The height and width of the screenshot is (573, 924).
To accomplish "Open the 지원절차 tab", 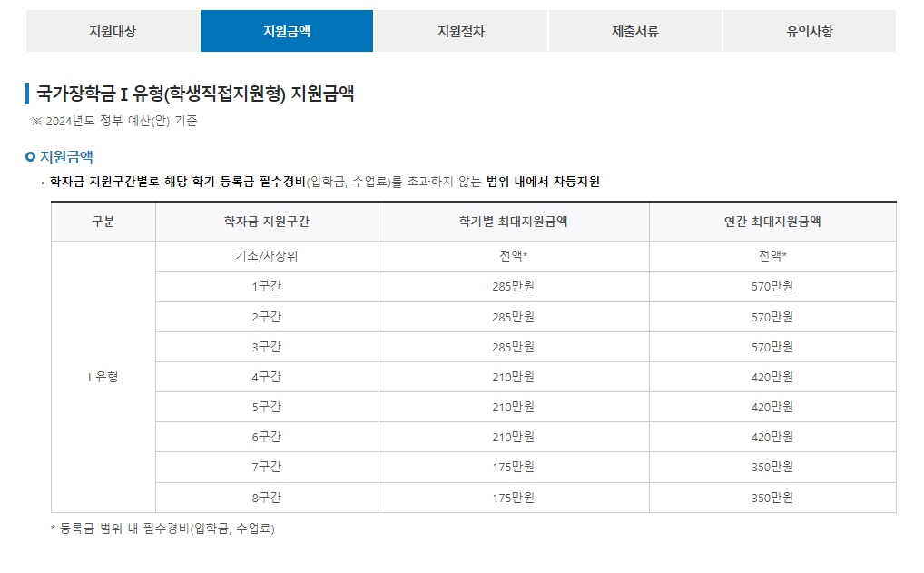I will coord(461,31).
